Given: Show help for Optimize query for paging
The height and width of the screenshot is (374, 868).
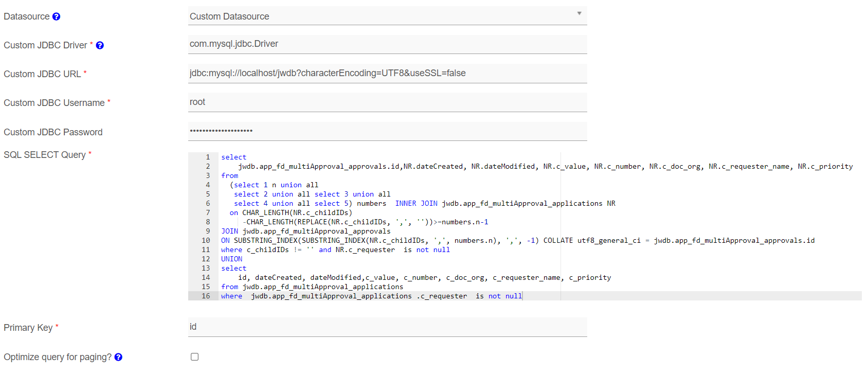Looking at the screenshot, I should pos(118,357).
